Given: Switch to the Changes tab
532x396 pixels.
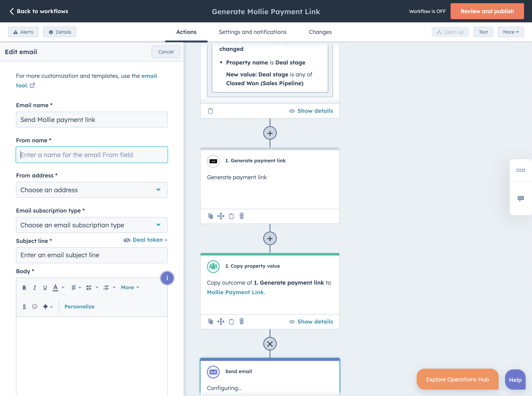Looking at the screenshot, I should click(x=320, y=32).
